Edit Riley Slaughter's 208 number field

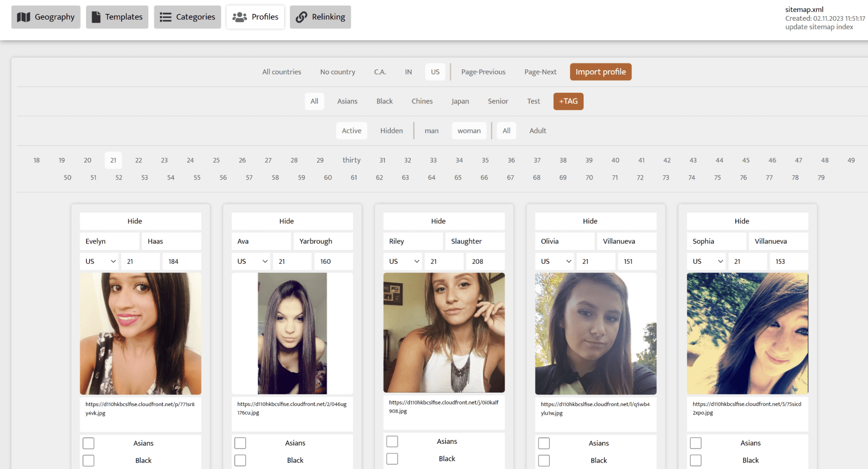pos(485,262)
